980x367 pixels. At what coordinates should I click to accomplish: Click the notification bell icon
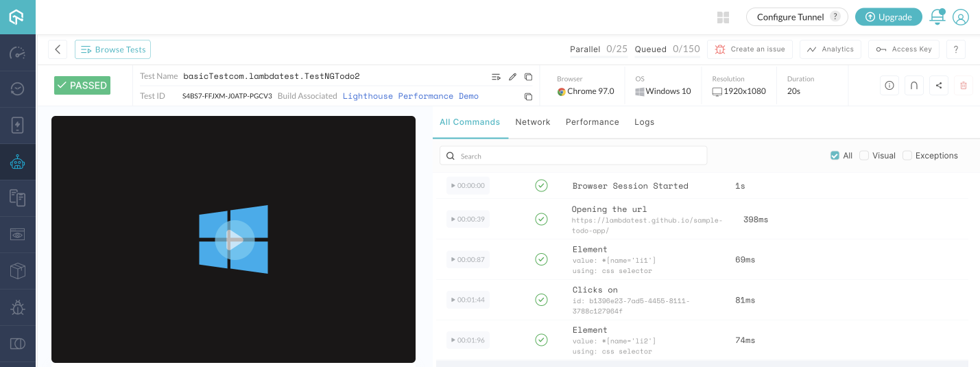click(x=937, y=17)
